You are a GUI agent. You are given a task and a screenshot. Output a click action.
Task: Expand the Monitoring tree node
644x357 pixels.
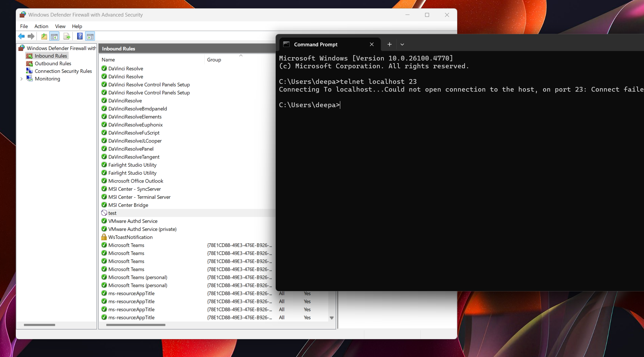(x=22, y=79)
